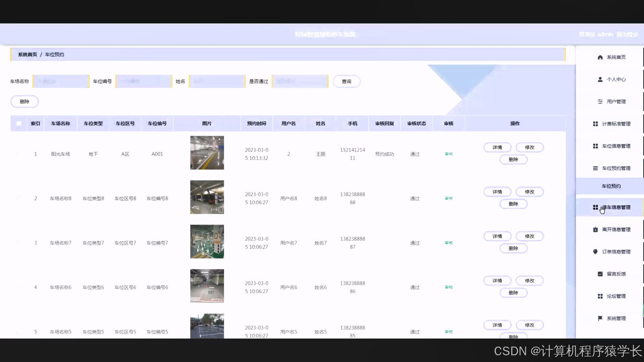Screen dimensions: 644x362
Task: Focus the 车位编号 search field
Action: [x=144, y=81]
